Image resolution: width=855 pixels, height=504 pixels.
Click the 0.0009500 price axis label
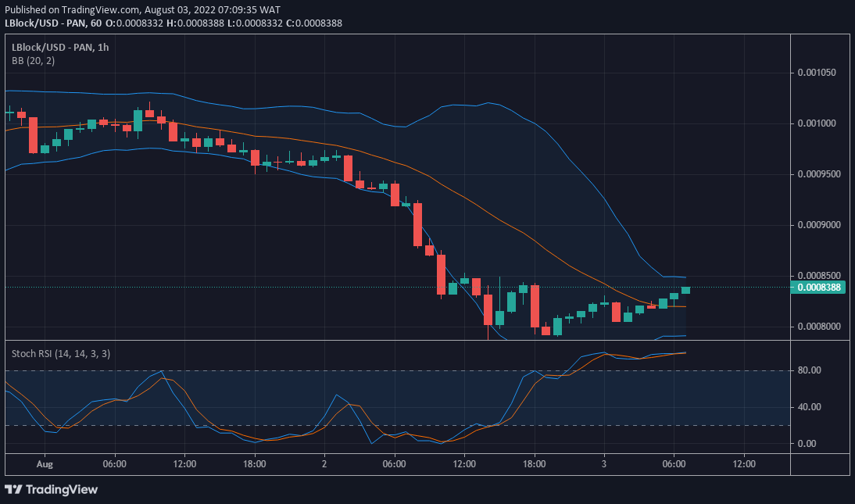[818, 174]
